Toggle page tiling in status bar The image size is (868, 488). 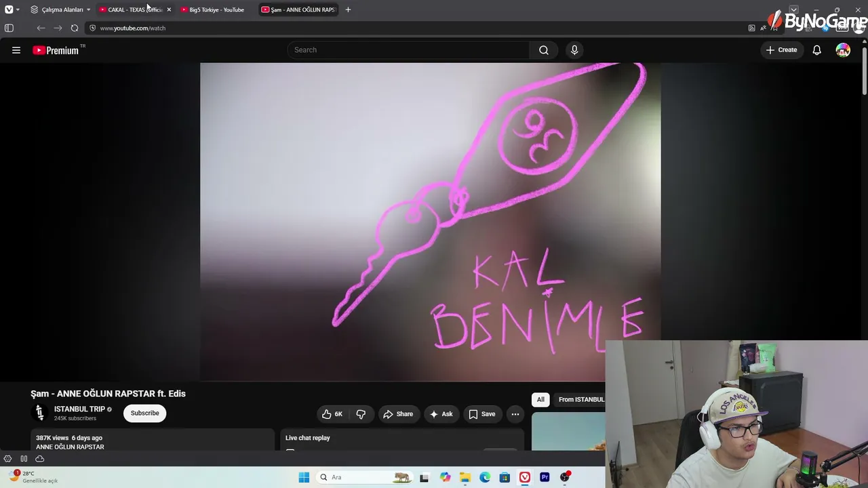pos(24,459)
